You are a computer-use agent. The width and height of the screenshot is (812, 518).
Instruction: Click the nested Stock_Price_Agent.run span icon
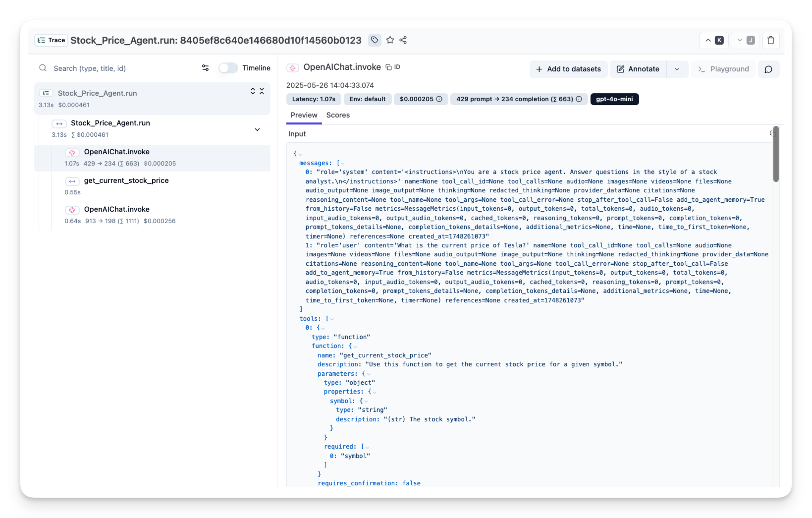pos(59,123)
